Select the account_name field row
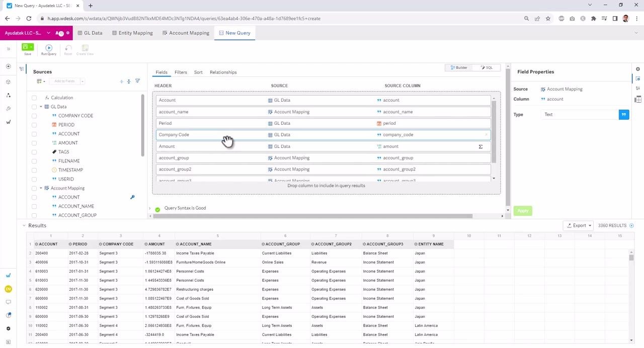The image size is (644, 348). pyautogui.click(x=323, y=112)
